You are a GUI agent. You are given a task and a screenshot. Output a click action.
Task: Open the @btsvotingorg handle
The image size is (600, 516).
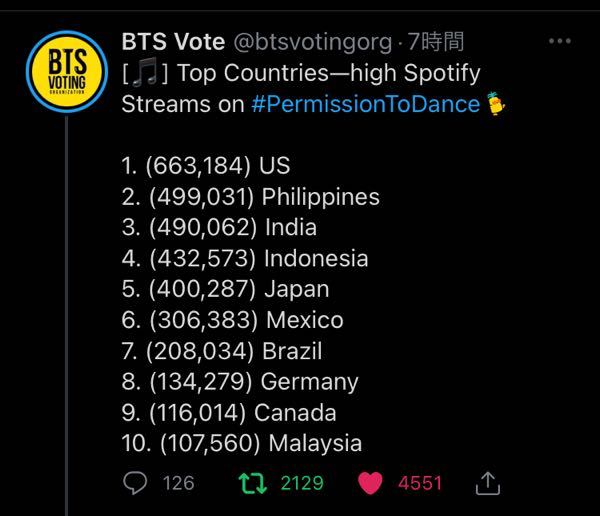(x=313, y=42)
